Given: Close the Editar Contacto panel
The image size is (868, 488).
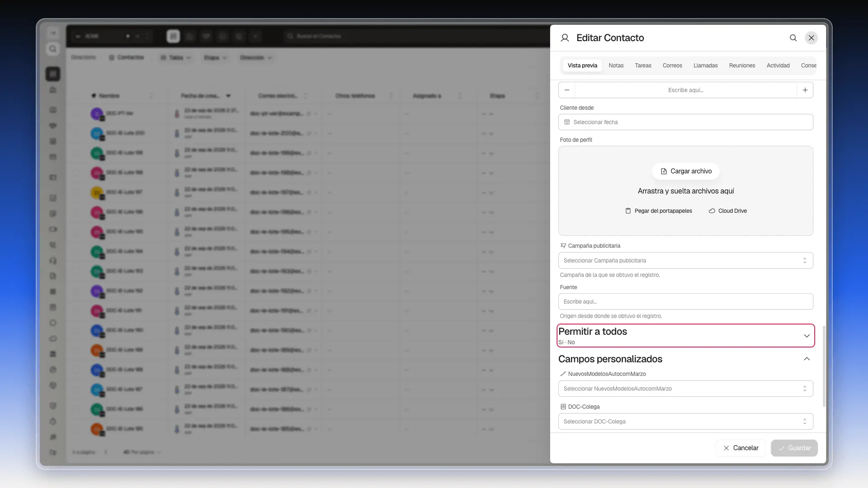Looking at the screenshot, I should (x=811, y=38).
